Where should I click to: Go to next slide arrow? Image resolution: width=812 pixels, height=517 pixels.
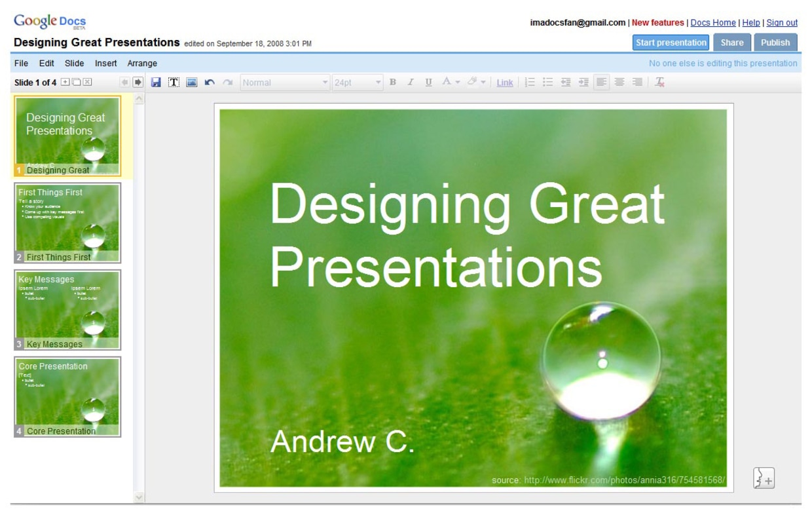coord(138,83)
